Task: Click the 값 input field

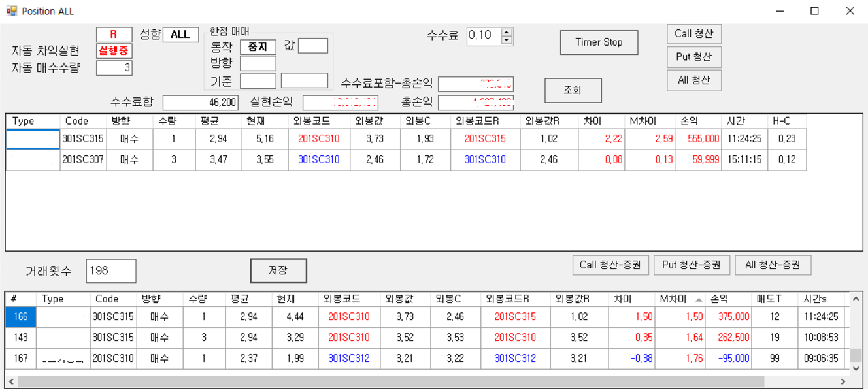Action: pyautogui.click(x=312, y=46)
